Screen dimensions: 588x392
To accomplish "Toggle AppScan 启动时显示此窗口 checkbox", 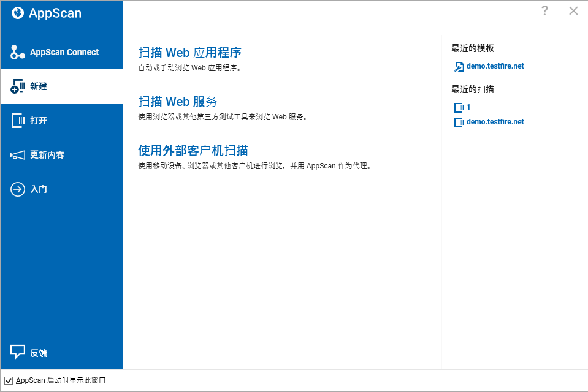I will (x=9, y=381).
